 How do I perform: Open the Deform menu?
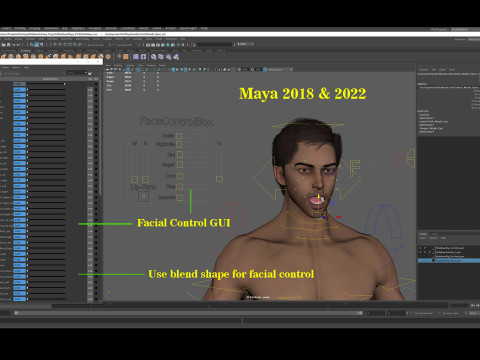(111, 28)
